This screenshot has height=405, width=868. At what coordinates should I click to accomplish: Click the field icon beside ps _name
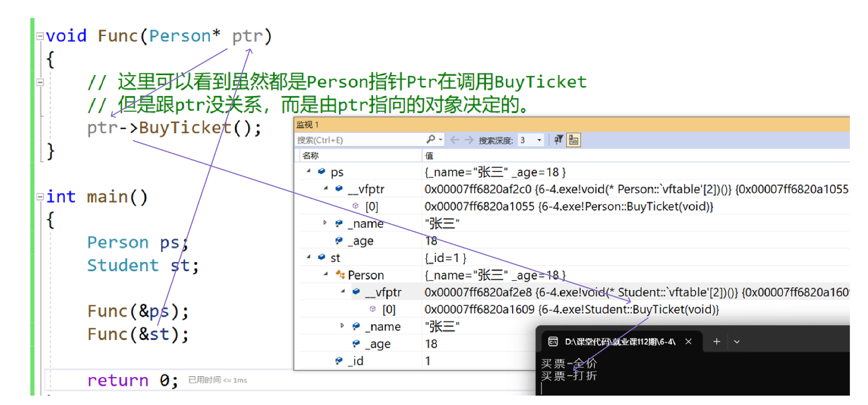(339, 223)
